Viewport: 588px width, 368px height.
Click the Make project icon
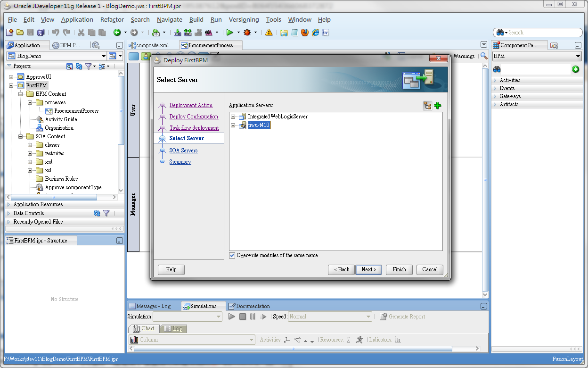(177, 33)
